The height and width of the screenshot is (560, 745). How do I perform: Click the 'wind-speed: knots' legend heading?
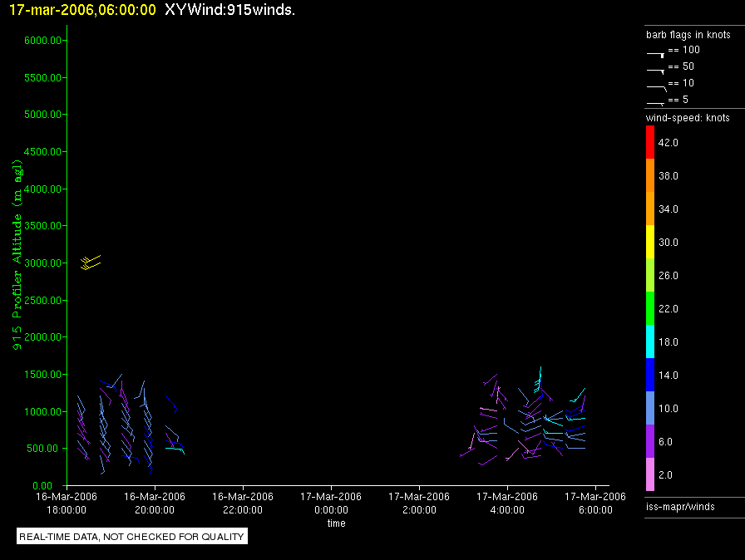[x=688, y=118]
